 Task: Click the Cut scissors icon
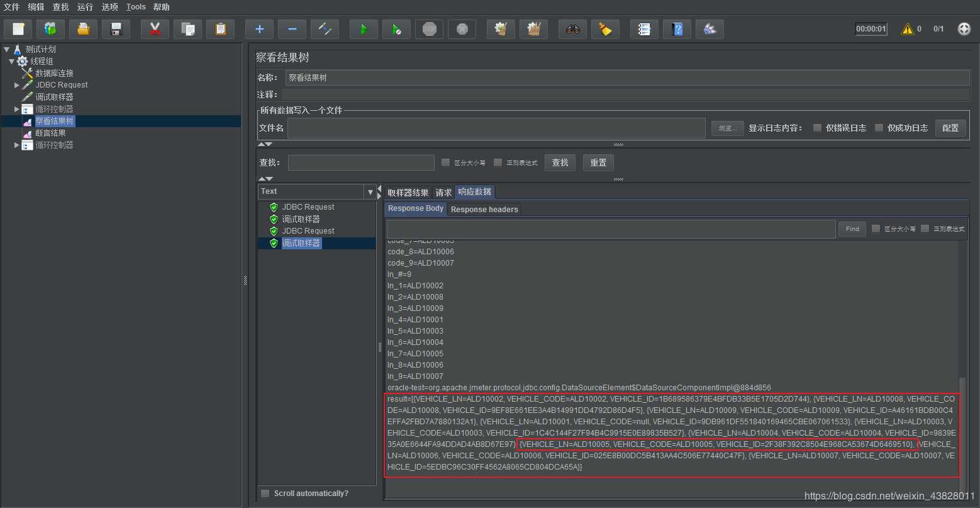tap(155, 29)
